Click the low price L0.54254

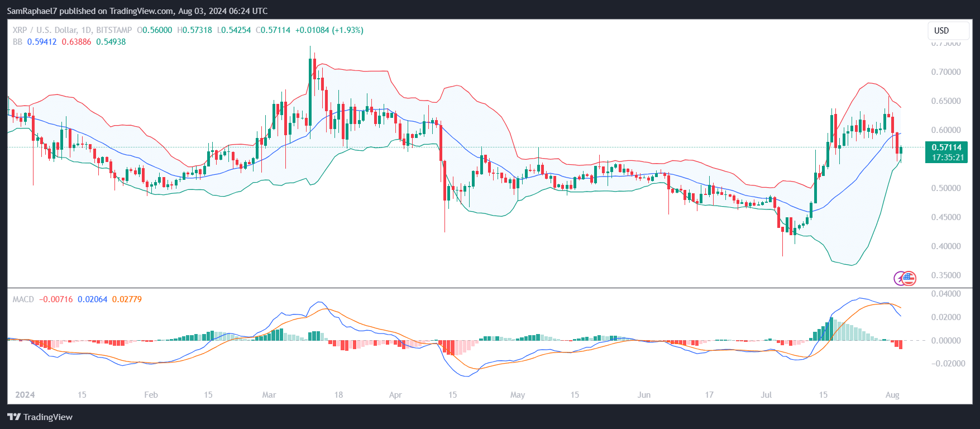234,30
